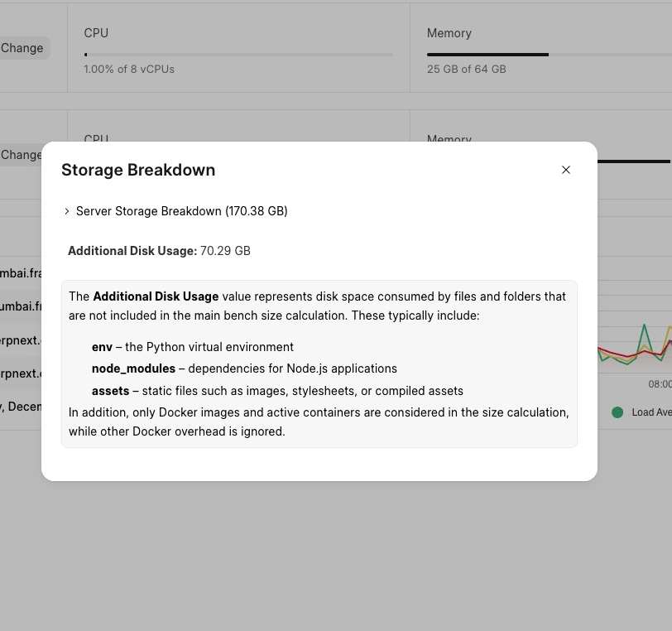Click the bold env term in the description

[x=102, y=347]
